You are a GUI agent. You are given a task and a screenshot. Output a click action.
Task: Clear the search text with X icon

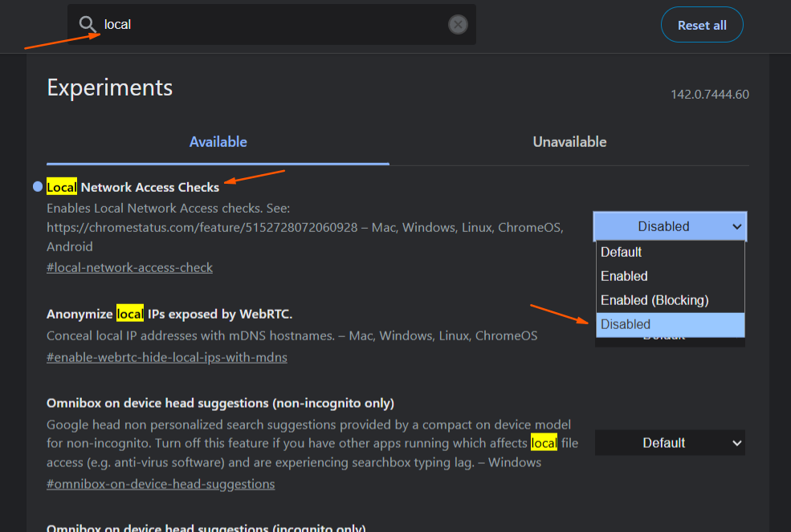pos(458,25)
